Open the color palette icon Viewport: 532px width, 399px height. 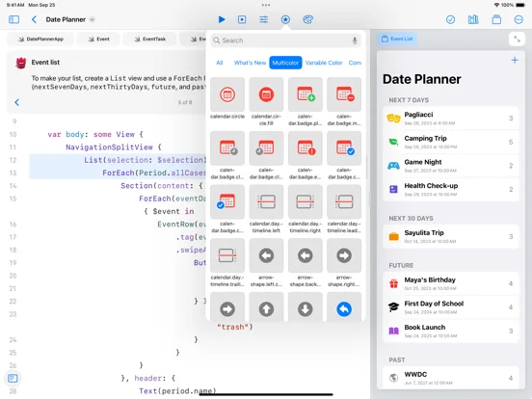[x=307, y=19]
